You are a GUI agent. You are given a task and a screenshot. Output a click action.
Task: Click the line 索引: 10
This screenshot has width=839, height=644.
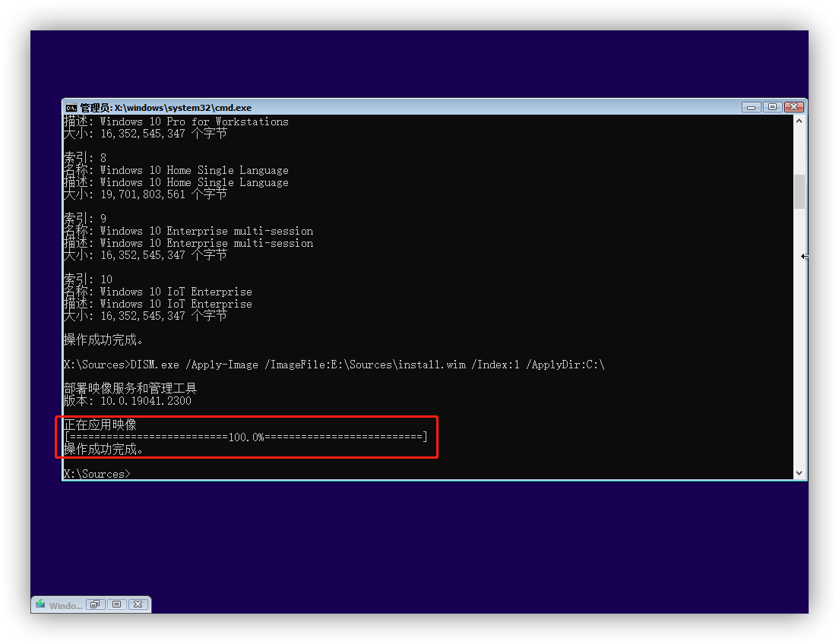tap(88, 279)
